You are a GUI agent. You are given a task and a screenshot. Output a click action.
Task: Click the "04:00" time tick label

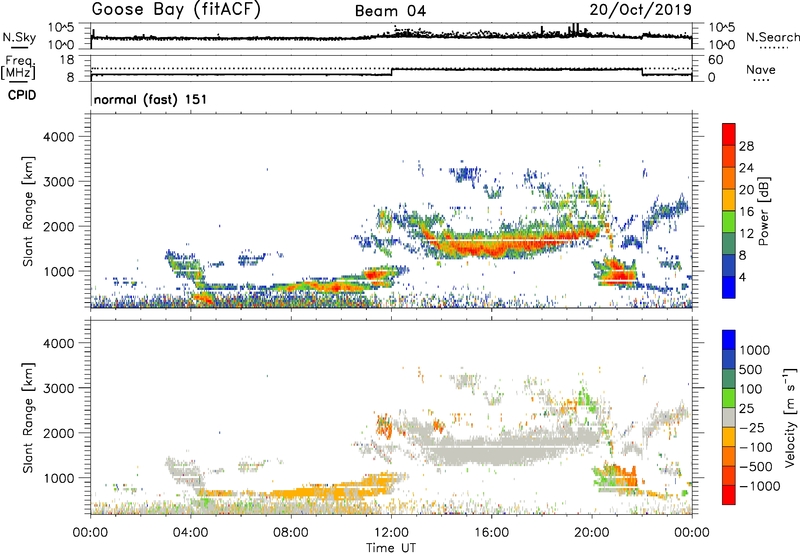tap(191, 533)
